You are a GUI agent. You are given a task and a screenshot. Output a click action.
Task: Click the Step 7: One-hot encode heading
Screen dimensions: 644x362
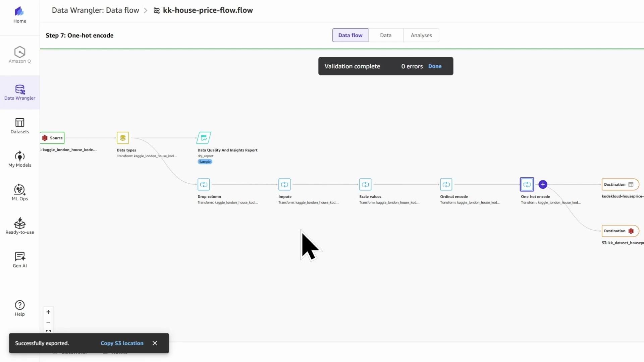(79, 36)
